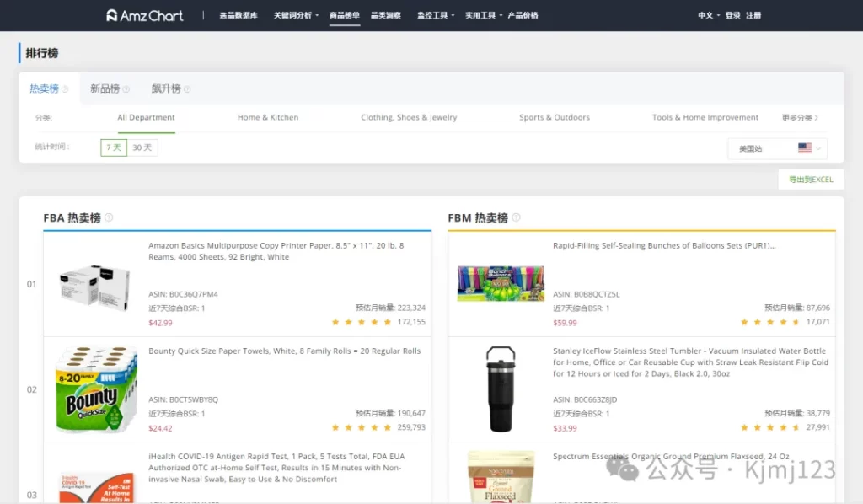Click the 259,793 review count
Image resolution: width=863 pixels, height=504 pixels.
(x=411, y=427)
